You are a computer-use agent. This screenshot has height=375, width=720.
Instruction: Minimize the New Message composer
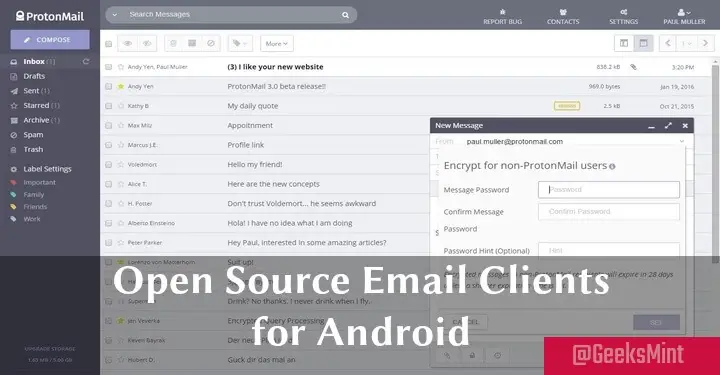pyautogui.click(x=651, y=126)
